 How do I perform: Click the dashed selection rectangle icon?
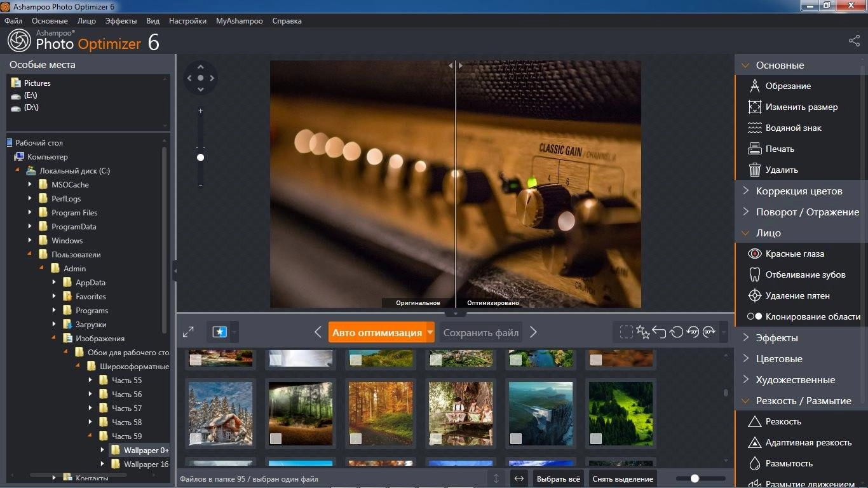627,332
